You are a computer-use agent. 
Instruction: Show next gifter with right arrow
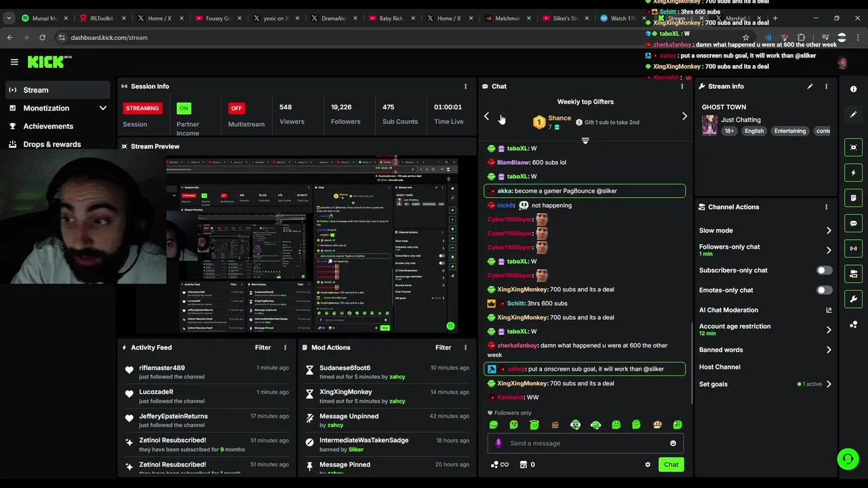pyautogui.click(x=684, y=117)
